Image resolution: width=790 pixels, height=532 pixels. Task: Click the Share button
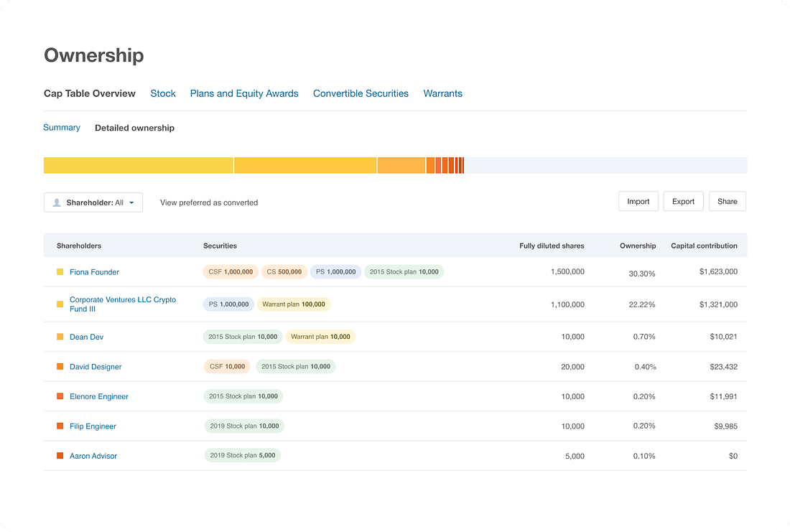[x=728, y=202]
